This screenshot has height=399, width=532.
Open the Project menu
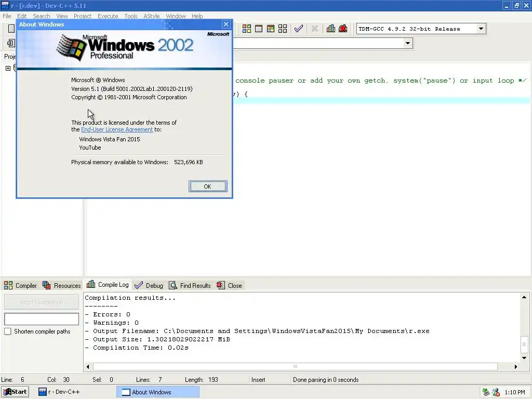83,16
